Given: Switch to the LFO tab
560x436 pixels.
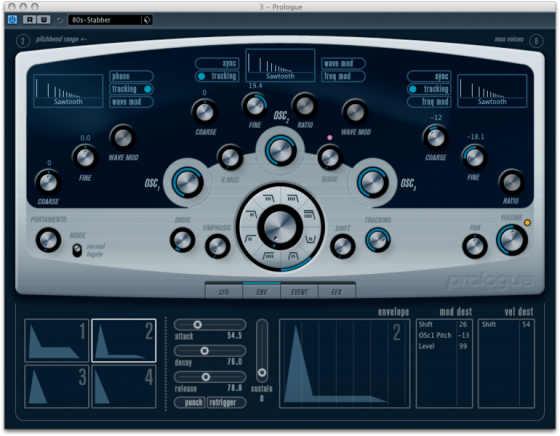Looking at the screenshot, I should tap(224, 292).
